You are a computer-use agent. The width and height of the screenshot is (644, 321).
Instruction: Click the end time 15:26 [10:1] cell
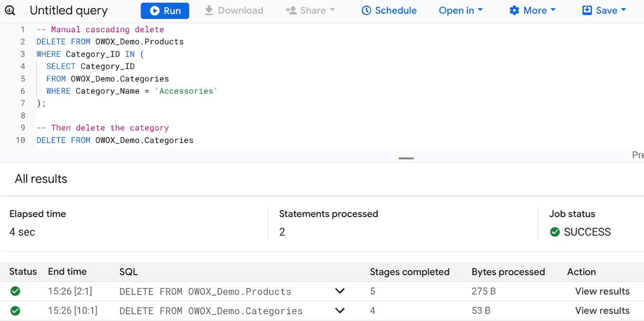coord(73,311)
